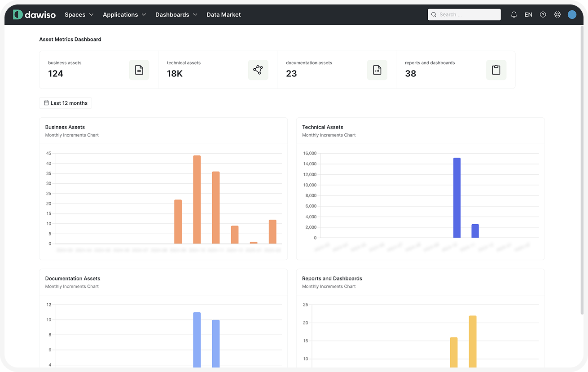Screen dimensions: 588x372
Task: Open settings via the gear icon
Action: (557, 14)
